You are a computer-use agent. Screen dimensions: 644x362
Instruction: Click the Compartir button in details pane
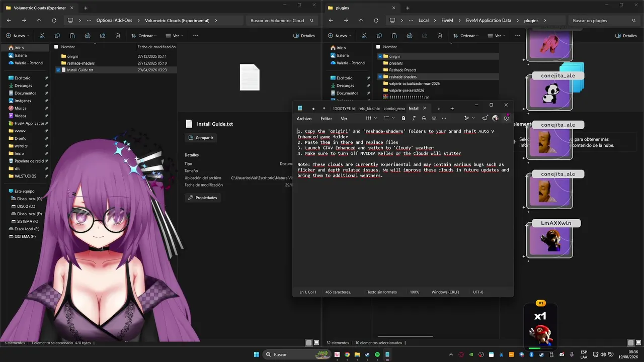pos(201,138)
